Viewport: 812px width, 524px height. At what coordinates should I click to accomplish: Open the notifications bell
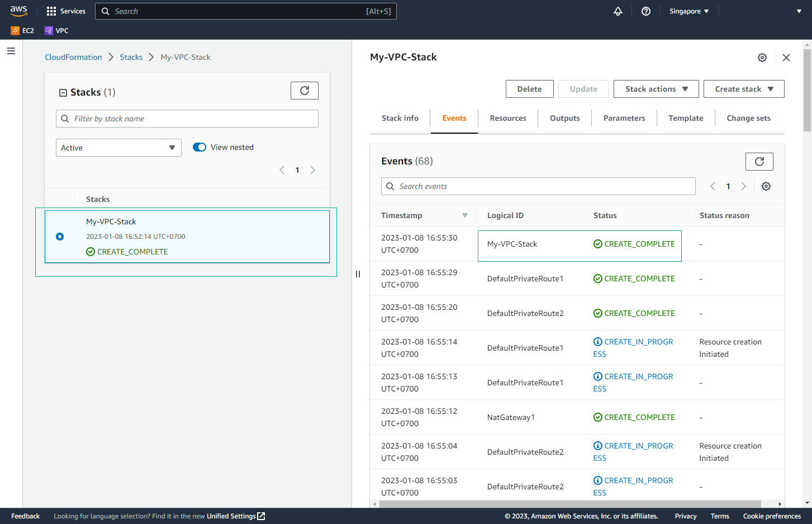[x=618, y=11]
